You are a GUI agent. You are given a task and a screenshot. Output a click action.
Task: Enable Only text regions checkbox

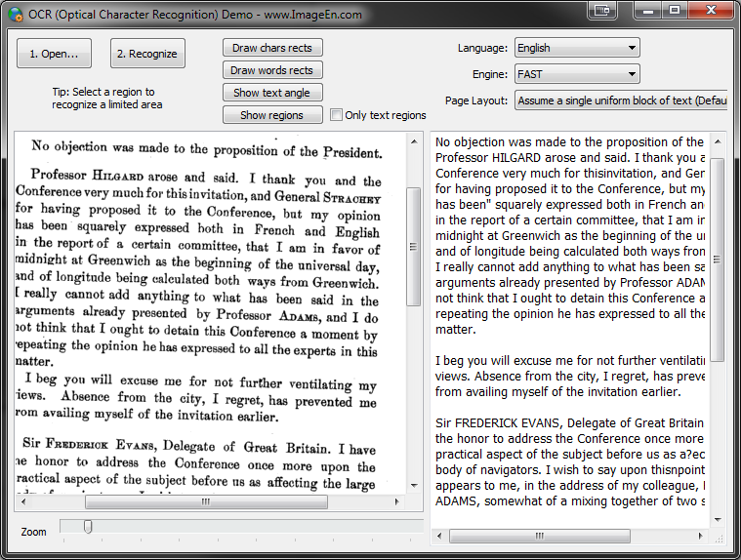[x=336, y=115]
